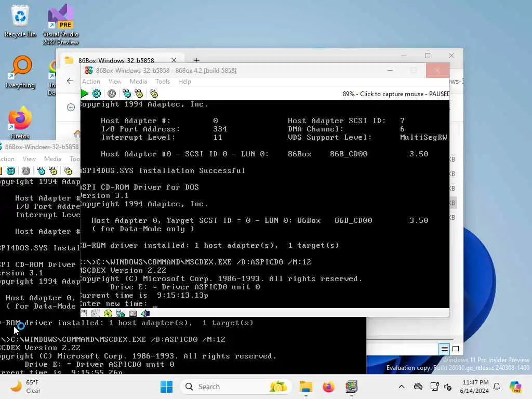Click yellow Ctrl+Alt+Esc icon in background 86Box window
532x399 pixels.
click(x=54, y=170)
